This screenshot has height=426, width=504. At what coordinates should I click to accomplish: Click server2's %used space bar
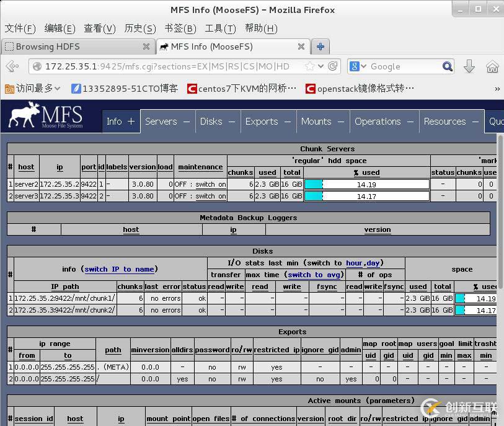[x=365, y=184]
